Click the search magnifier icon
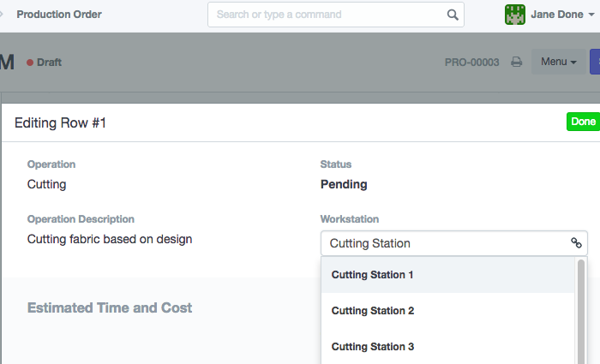 pos(453,15)
